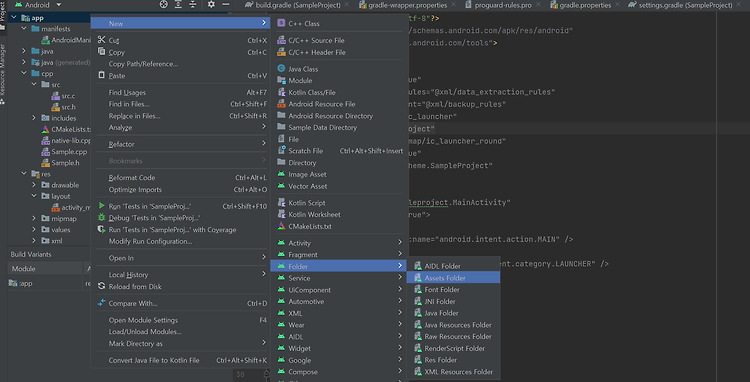This screenshot has height=382, width=750.
Task: Click the Expand All toolbar icon
Action: point(178,5)
